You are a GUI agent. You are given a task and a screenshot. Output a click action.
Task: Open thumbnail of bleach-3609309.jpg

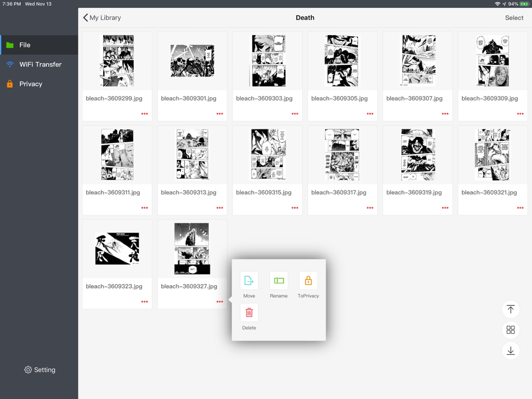click(x=493, y=61)
